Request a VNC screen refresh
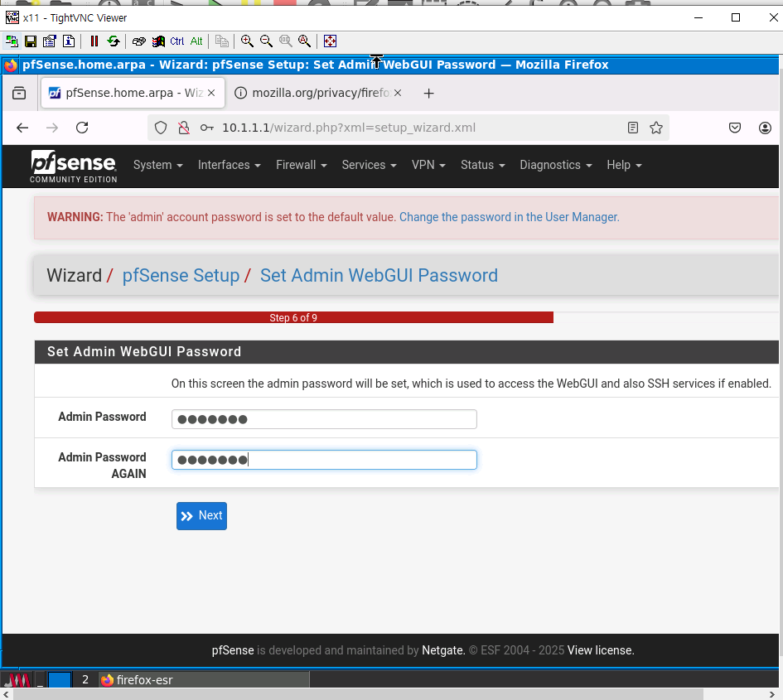The image size is (783, 700). [114, 41]
